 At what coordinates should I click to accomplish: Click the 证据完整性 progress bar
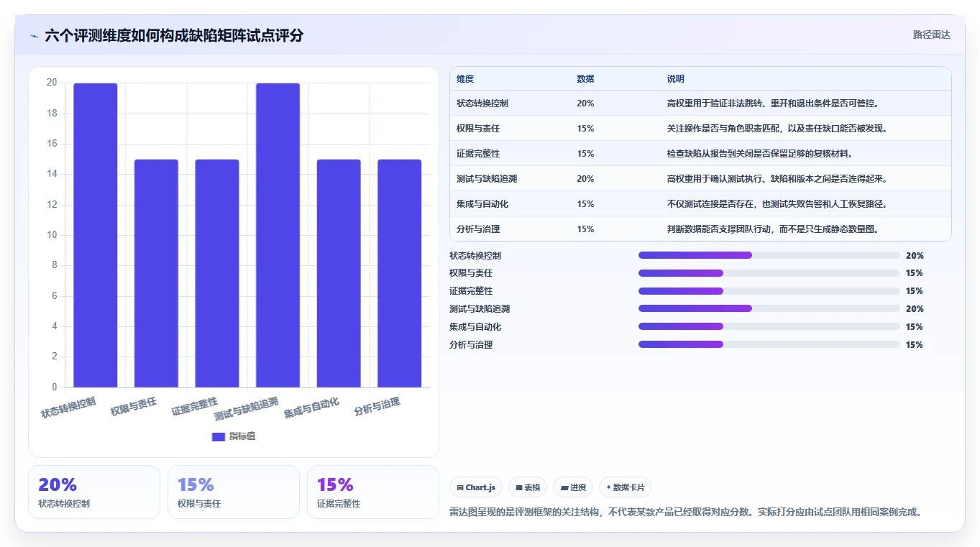click(x=769, y=291)
